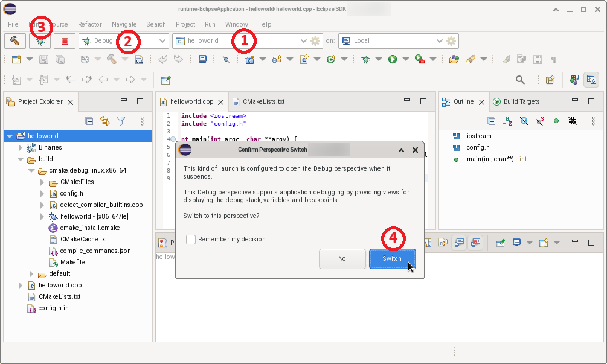This screenshot has height=364, width=607.
Task: Close the Confirm Perspective Switch dialog
Action: pyautogui.click(x=415, y=150)
